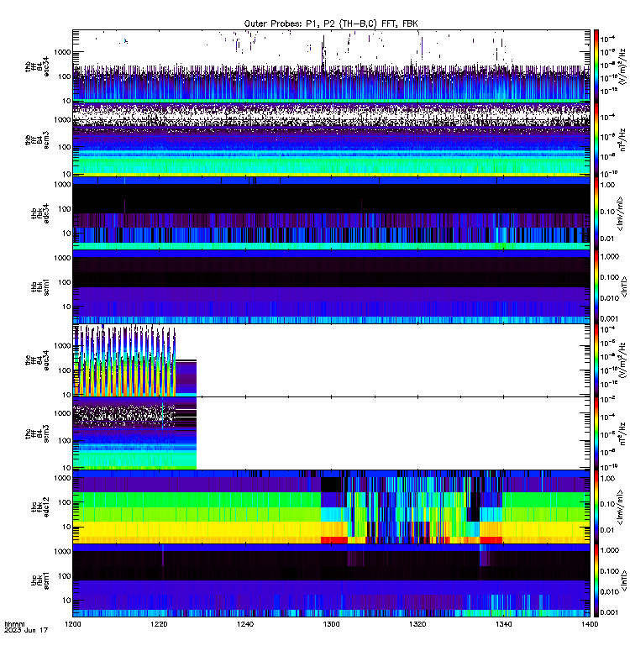Click the color bar beside thc eac34 panel
Screen dimensions: 630x672
[596, 360]
